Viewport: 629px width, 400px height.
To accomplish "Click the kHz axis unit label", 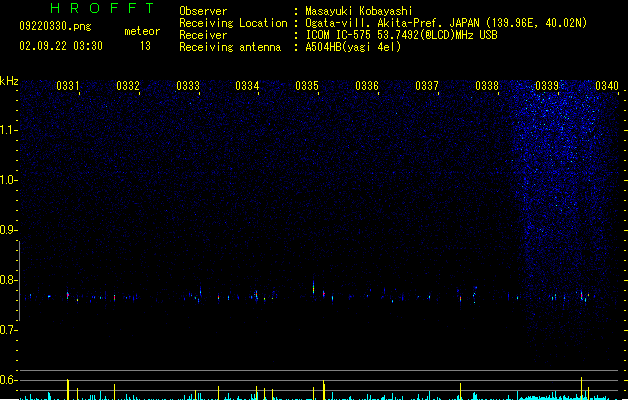I will point(9,81).
